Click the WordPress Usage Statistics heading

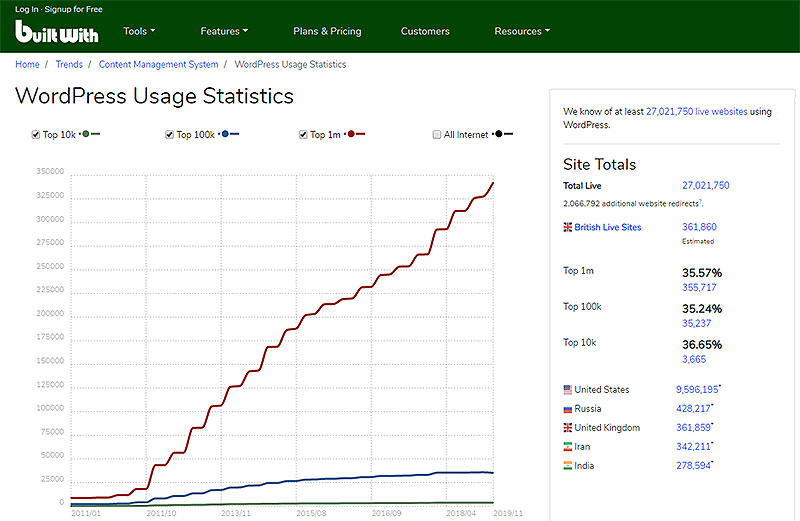point(155,96)
